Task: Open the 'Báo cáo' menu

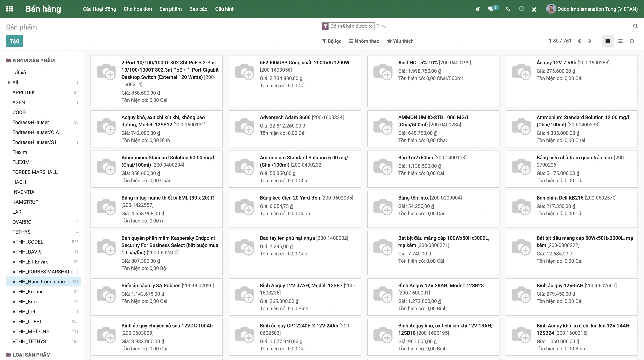Action: click(198, 9)
